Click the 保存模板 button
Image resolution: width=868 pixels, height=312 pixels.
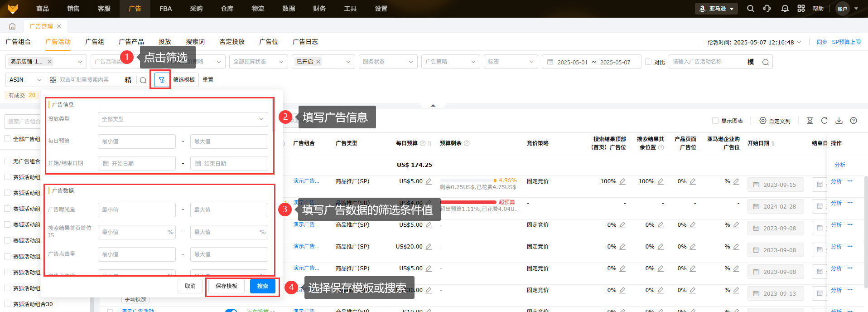click(x=226, y=286)
